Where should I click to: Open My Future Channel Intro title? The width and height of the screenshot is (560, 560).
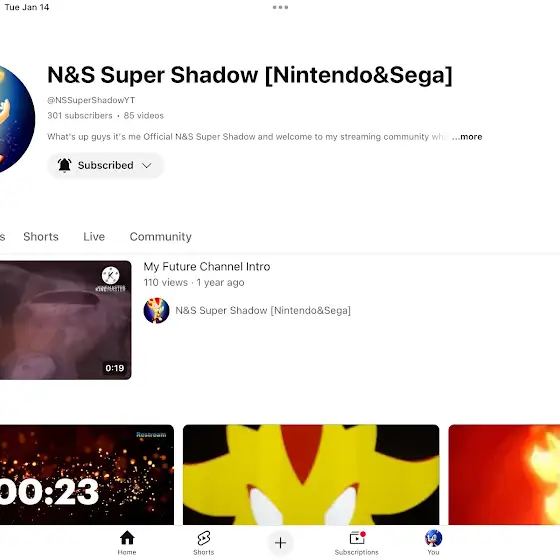click(x=207, y=266)
